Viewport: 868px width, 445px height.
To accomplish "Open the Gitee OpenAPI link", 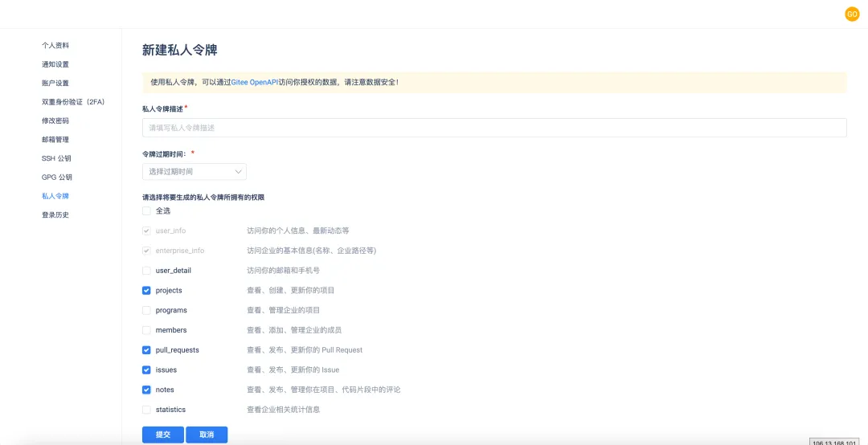I will pos(255,82).
